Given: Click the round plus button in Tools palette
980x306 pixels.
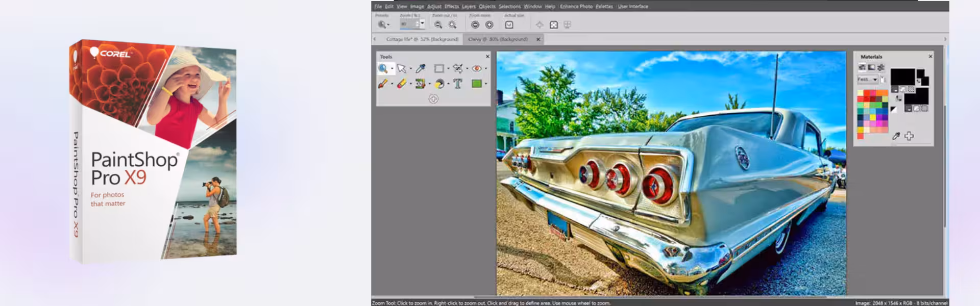Looking at the screenshot, I should pyautogui.click(x=433, y=99).
